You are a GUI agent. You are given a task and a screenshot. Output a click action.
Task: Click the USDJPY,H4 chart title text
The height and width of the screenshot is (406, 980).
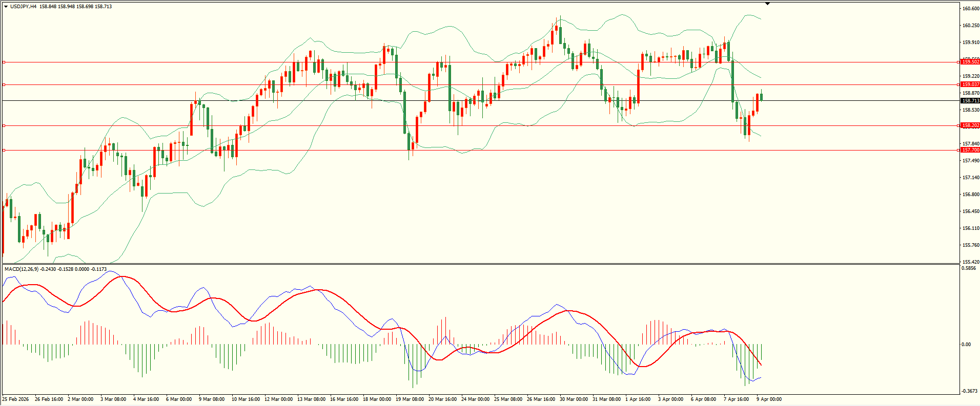tap(23, 7)
